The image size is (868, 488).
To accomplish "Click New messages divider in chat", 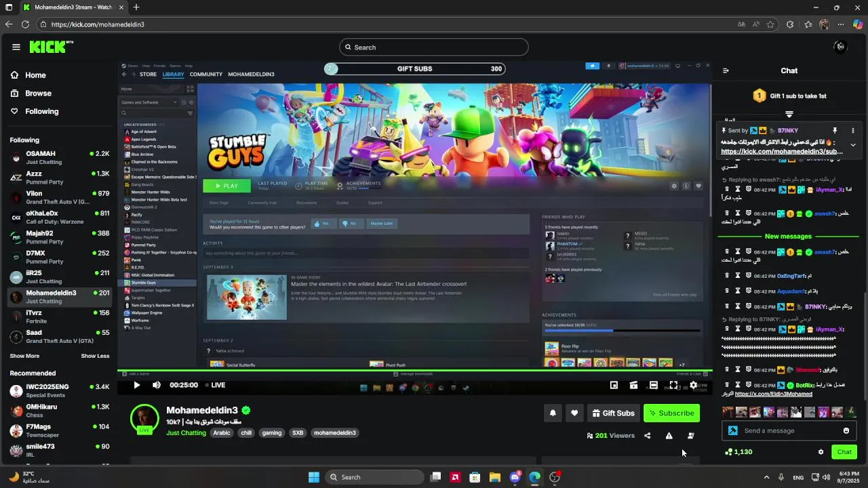I will (788, 237).
